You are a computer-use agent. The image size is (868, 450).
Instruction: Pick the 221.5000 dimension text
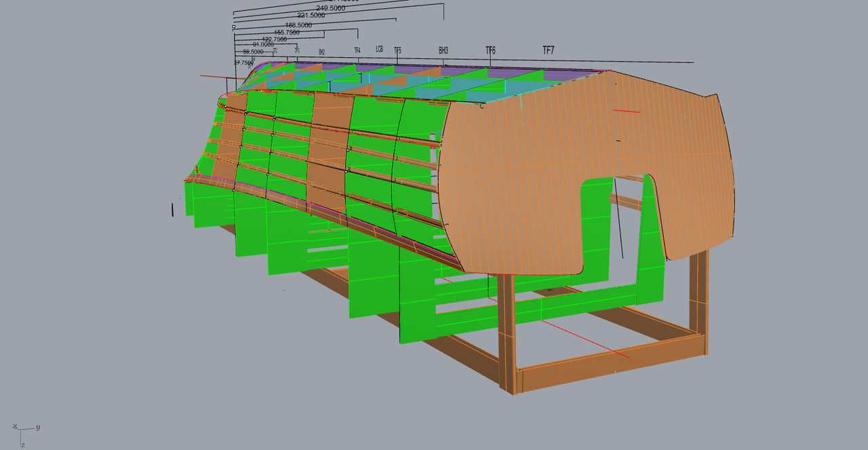point(311,15)
